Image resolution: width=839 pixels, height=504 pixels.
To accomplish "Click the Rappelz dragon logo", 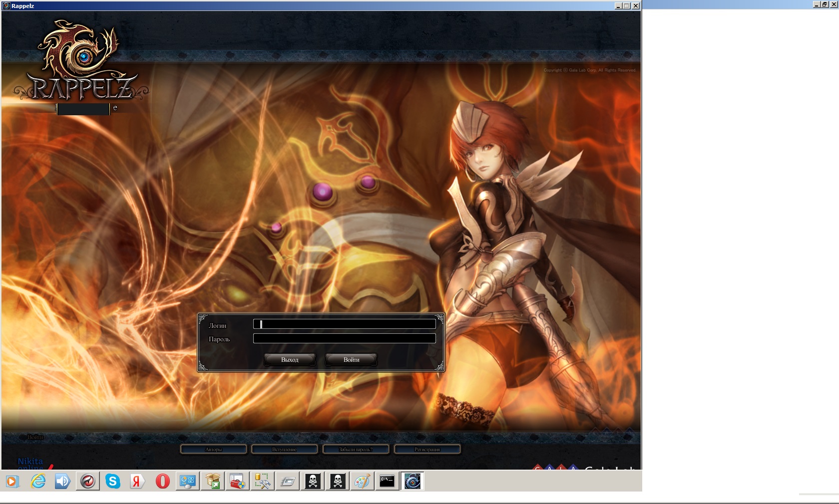I will point(81,60).
